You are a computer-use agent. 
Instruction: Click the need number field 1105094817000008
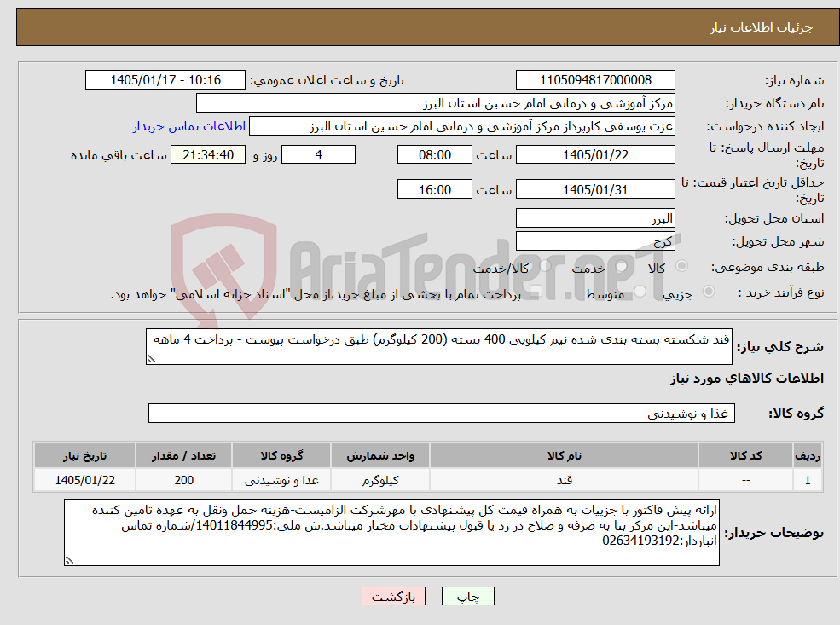tap(595, 80)
